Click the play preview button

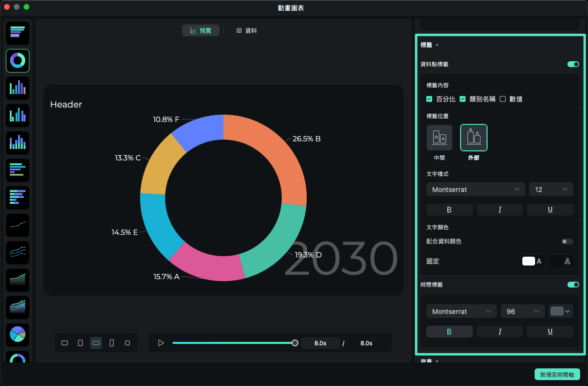pyautogui.click(x=161, y=343)
